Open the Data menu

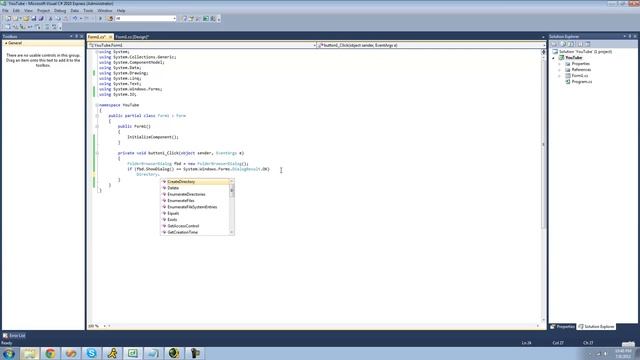tap(75, 11)
